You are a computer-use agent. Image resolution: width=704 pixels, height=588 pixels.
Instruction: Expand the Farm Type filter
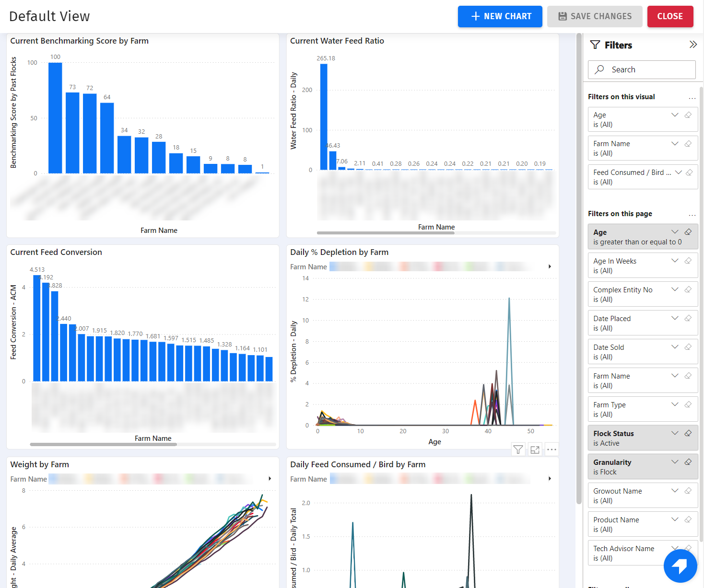pyautogui.click(x=675, y=404)
